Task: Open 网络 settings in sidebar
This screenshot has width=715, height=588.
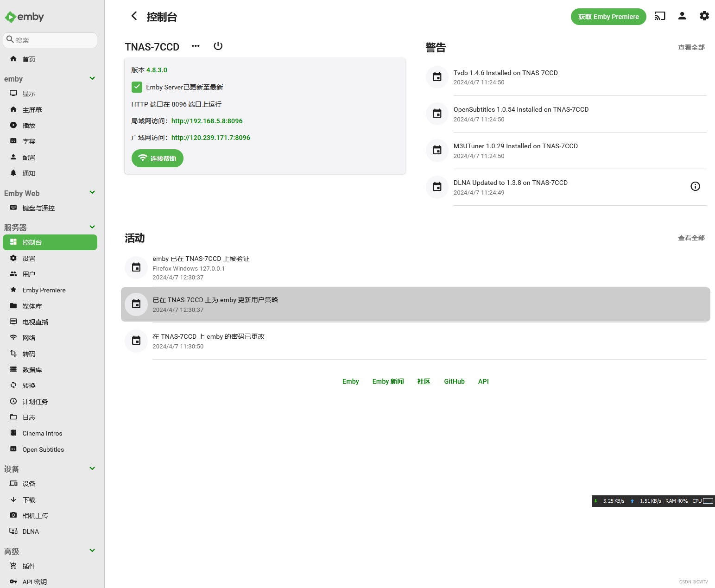Action: pyautogui.click(x=50, y=338)
